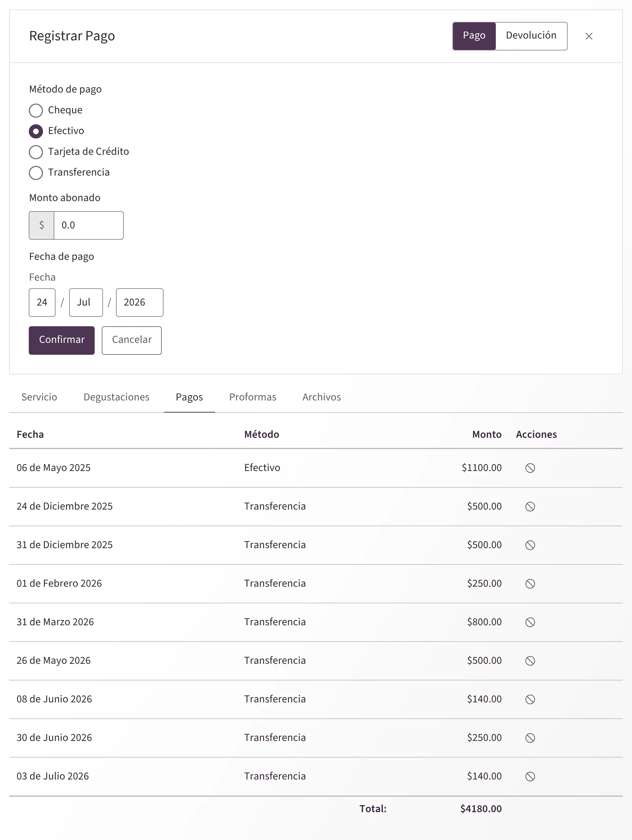Click the 01 de Febrero 2026 date

[59, 583]
